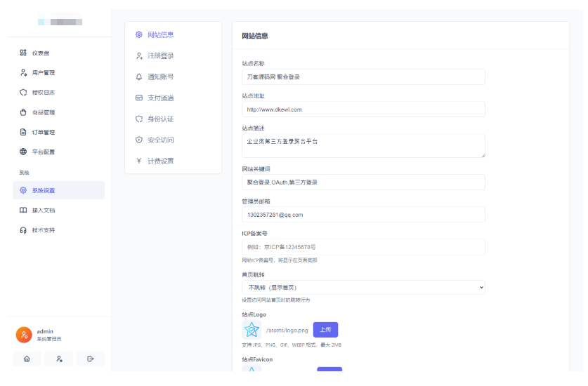This screenshot has width=588, height=386.
Task: Click the 站点描述 text area
Action: coord(363,145)
